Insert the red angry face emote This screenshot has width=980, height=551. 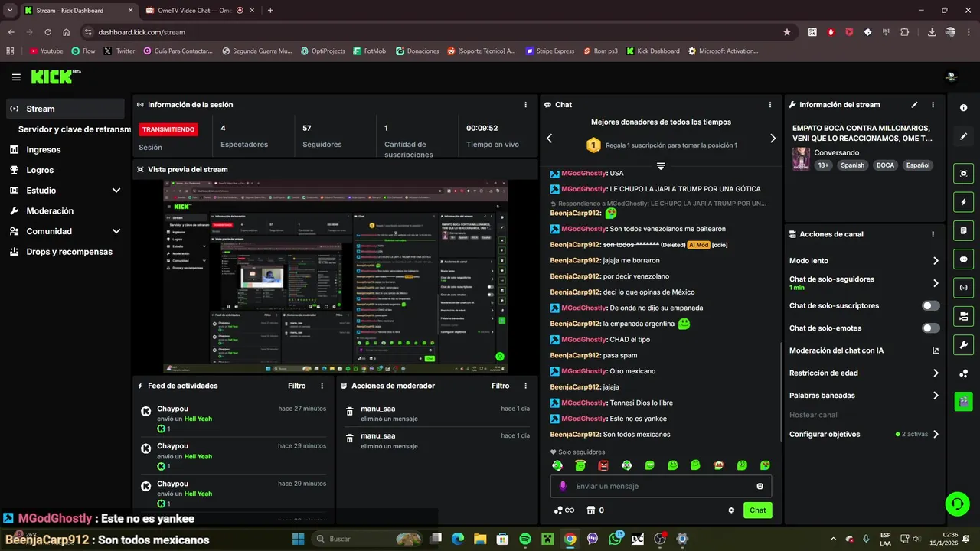(x=603, y=465)
